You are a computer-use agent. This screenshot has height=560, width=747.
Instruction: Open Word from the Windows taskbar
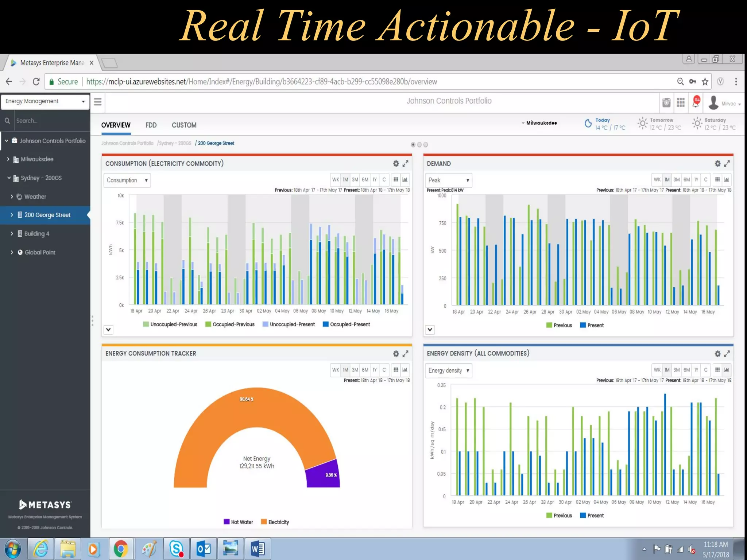258,549
